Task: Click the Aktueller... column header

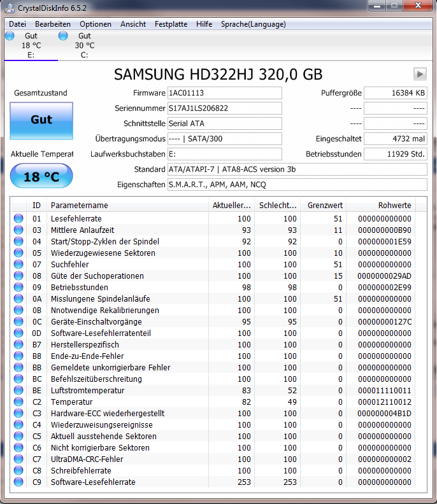Action: point(231,205)
